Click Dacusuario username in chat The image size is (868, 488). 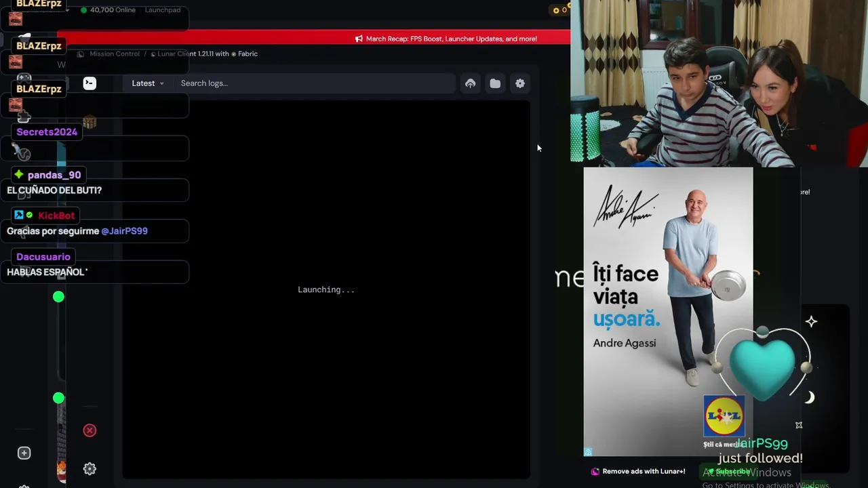(43, 257)
